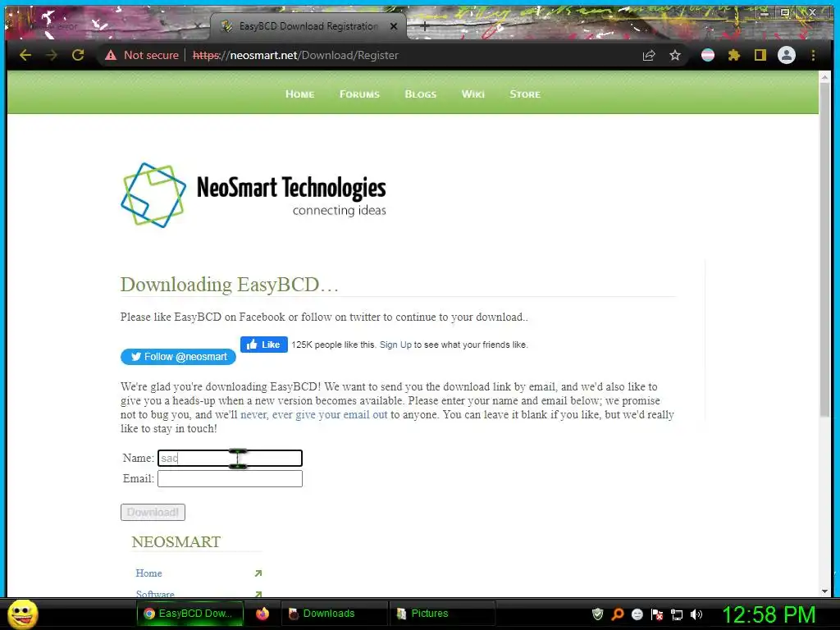
Task: Open the Wiki navigation item
Action: pos(473,94)
